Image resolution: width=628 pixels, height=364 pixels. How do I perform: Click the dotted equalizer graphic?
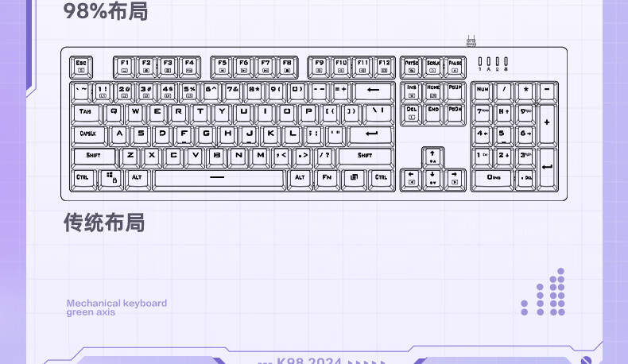(x=543, y=292)
